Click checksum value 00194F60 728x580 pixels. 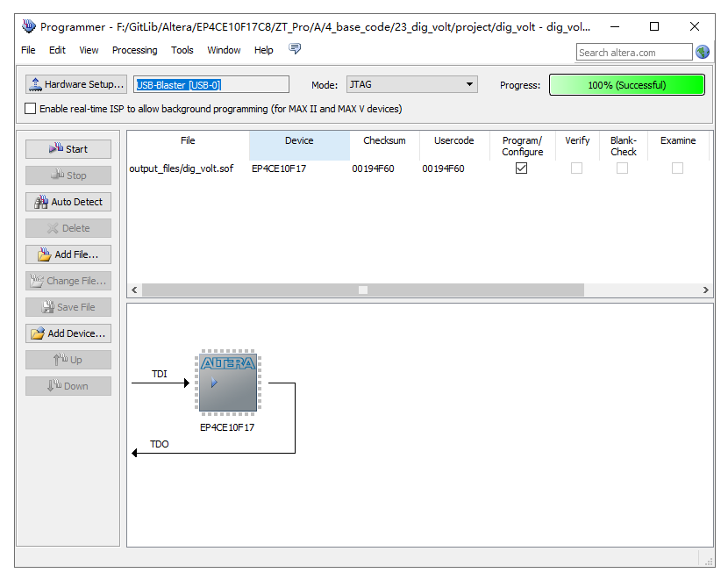point(374,168)
